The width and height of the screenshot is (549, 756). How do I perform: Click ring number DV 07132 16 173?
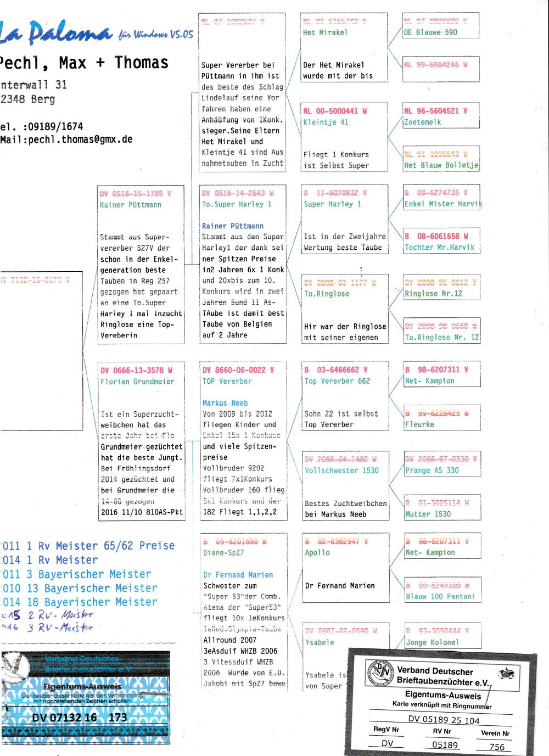(x=80, y=717)
